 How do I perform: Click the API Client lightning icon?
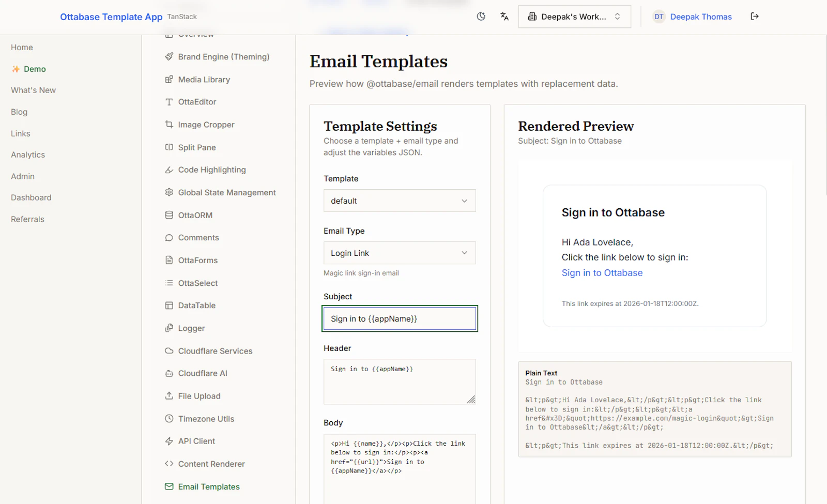coord(169,441)
